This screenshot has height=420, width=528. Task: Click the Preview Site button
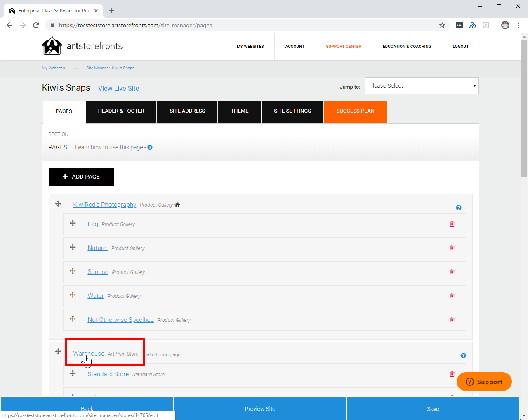tap(260, 408)
